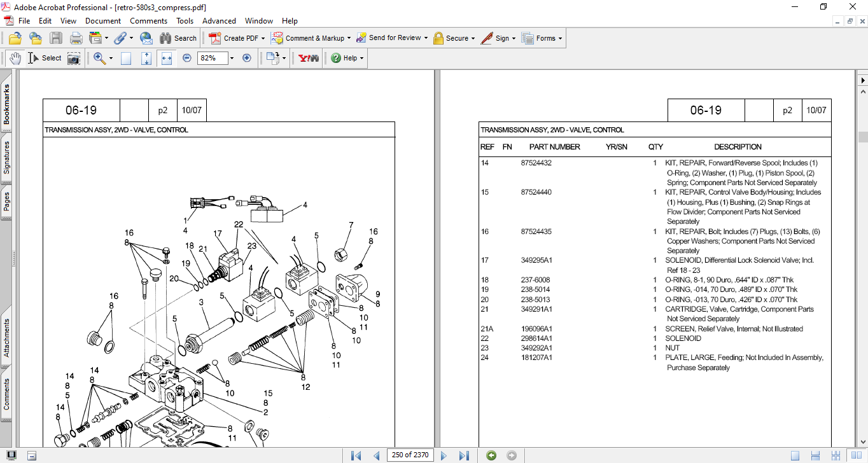This screenshot has height=463, width=868.
Task: Click the zoom in plus button
Action: tap(247, 58)
